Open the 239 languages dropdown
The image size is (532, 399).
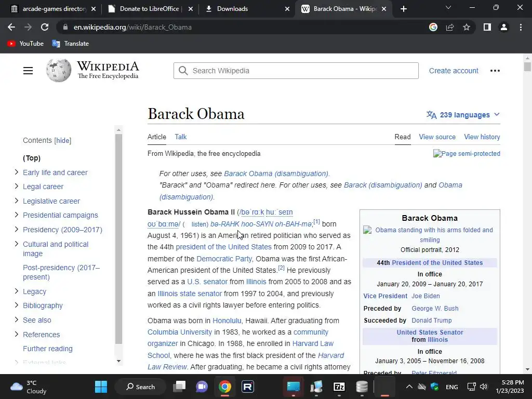point(463,115)
